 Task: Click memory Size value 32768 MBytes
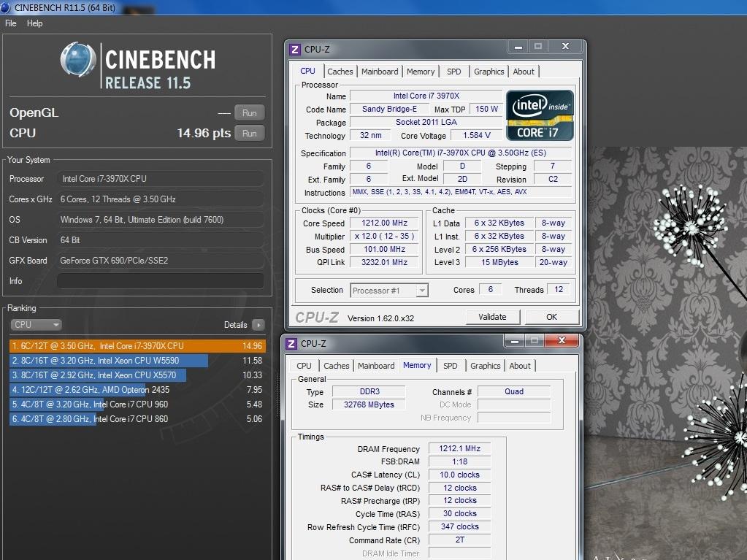pyautogui.click(x=369, y=404)
